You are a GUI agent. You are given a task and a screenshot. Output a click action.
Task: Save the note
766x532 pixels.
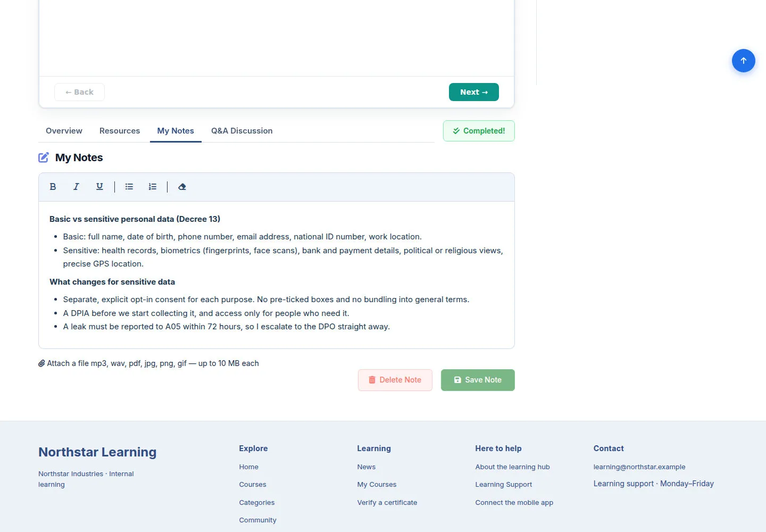point(478,380)
